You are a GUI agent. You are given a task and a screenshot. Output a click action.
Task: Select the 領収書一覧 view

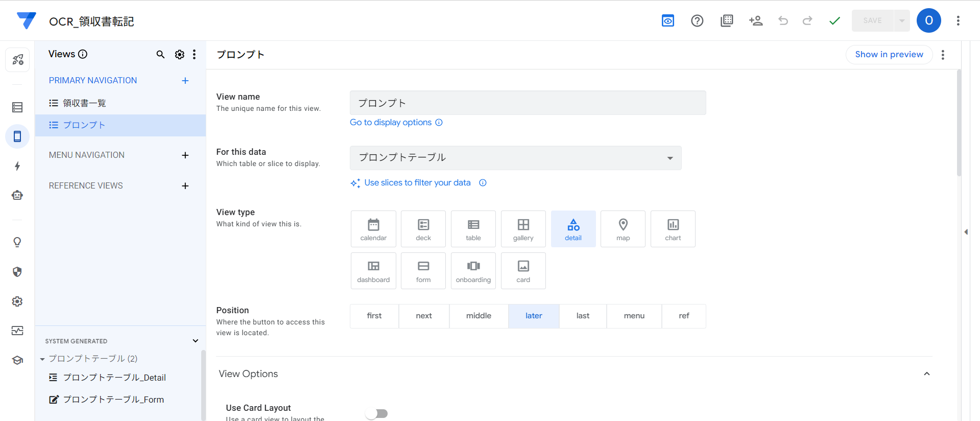tap(84, 103)
